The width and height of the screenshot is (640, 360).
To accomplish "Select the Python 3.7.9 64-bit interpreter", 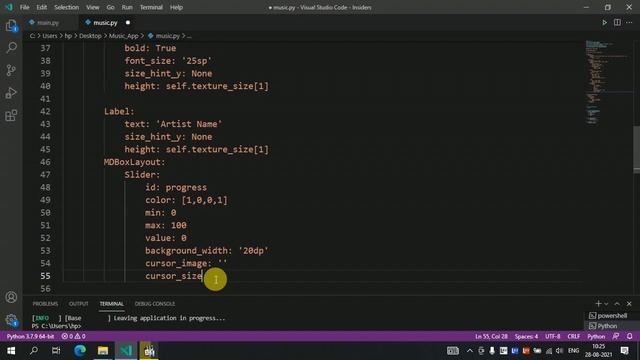I will (x=30, y=336).
